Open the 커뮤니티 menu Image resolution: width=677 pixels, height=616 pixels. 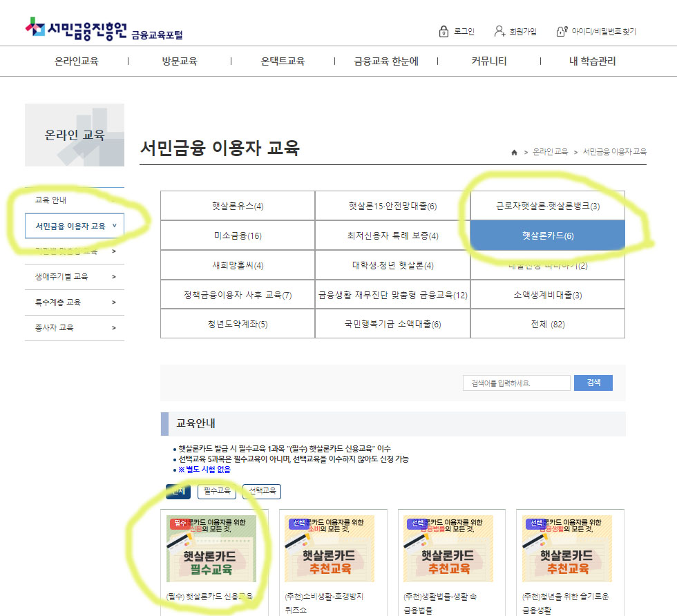pos(489,61)
